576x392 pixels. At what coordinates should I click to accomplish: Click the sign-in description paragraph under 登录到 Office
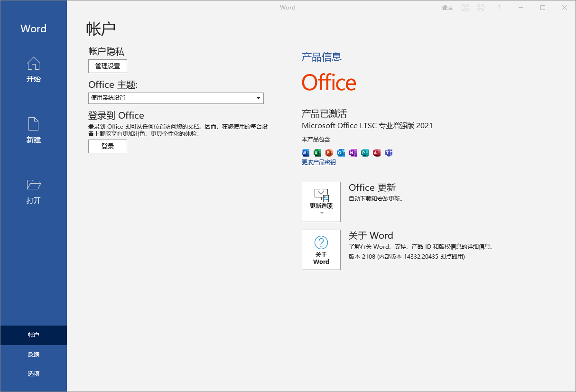[x=178, y=130]
